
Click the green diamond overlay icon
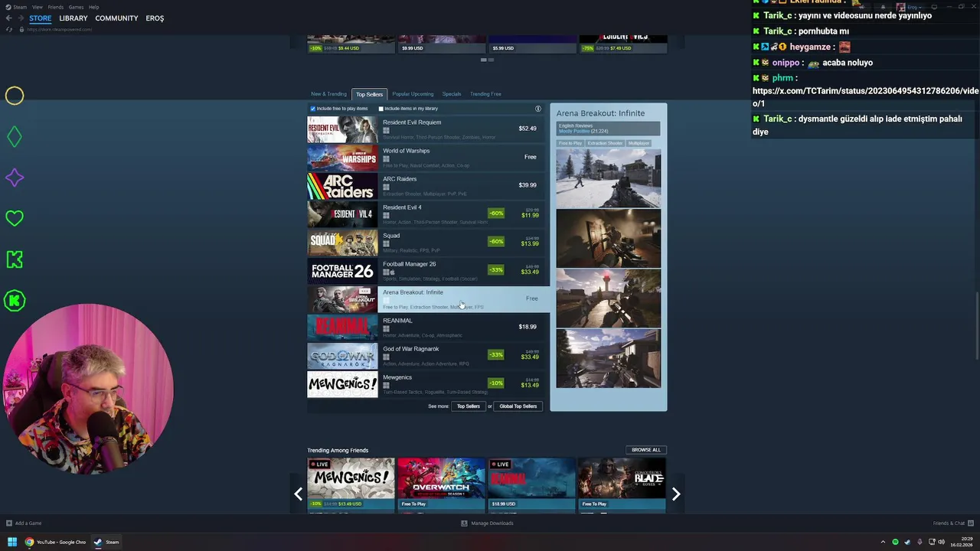(15, 137)
